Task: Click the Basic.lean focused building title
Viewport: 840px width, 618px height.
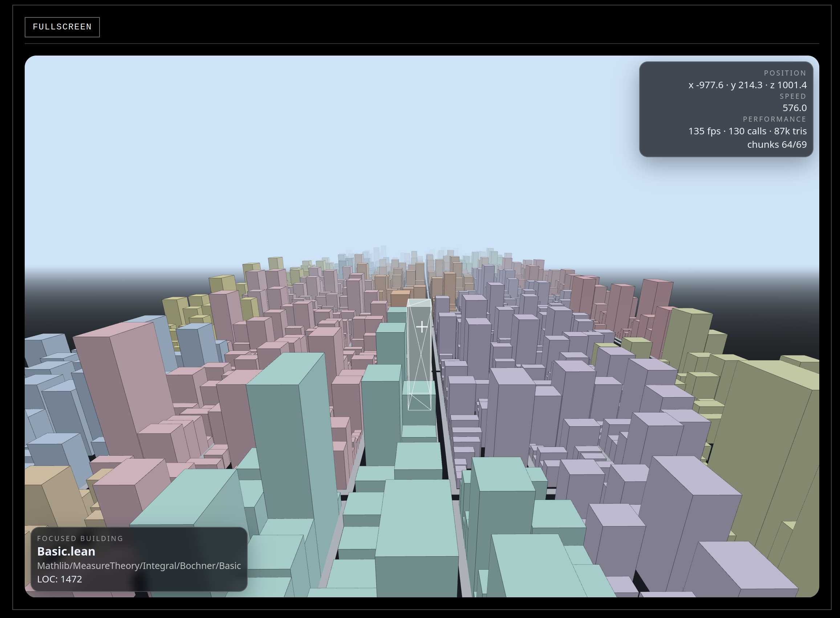Action: tap(66, 551)
